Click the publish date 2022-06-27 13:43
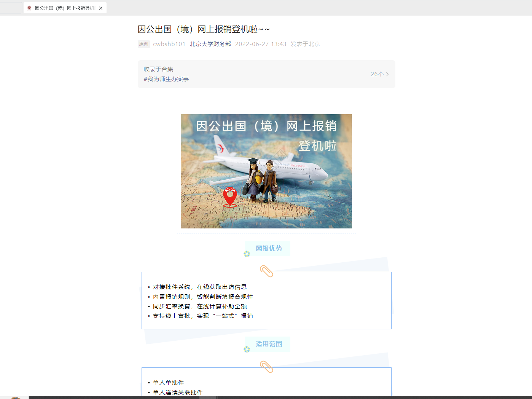The image size is (532, 399). 260,44
